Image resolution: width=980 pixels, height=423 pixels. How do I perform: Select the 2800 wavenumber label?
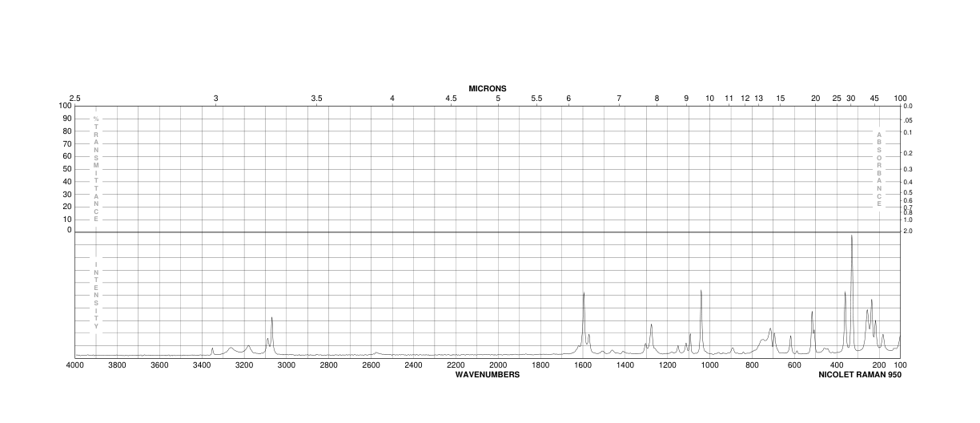click(x=329, y=365)
